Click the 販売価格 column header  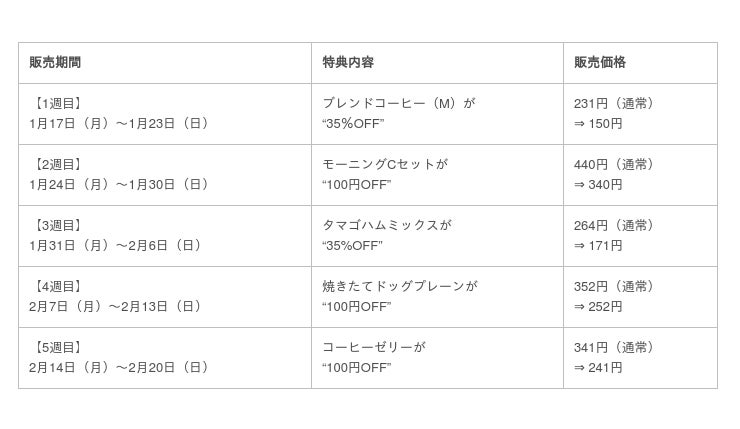[x=600, y=62]
